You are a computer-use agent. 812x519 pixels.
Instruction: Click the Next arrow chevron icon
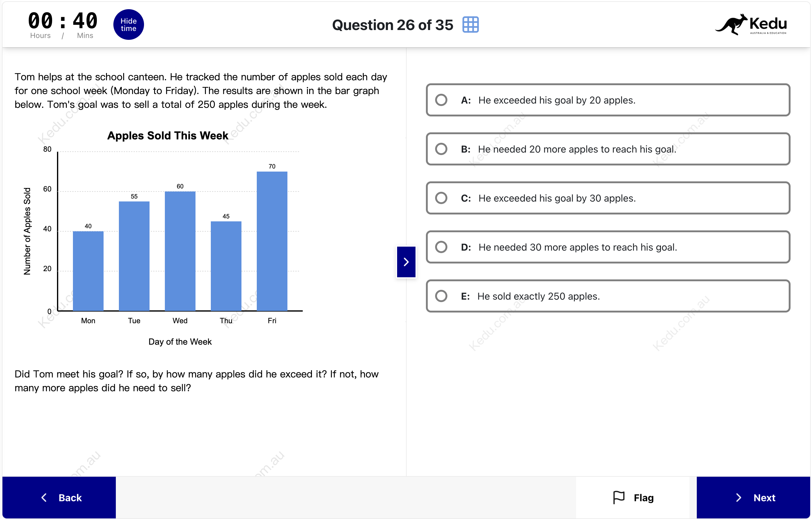[x=738, y=498]
